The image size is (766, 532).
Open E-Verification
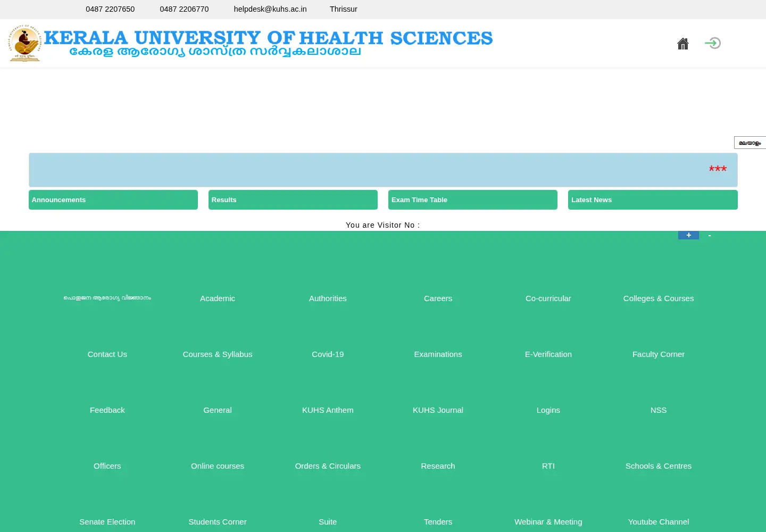(548, 354)
